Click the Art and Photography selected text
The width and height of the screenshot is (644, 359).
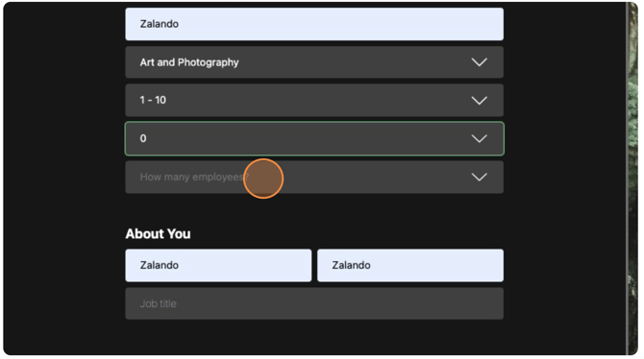tap(189, 62)
